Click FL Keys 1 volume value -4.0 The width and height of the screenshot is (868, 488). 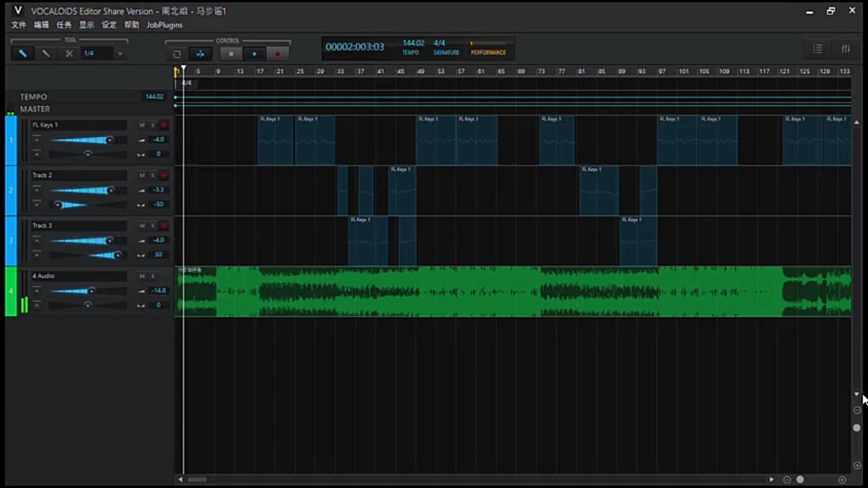pos(158,140)
